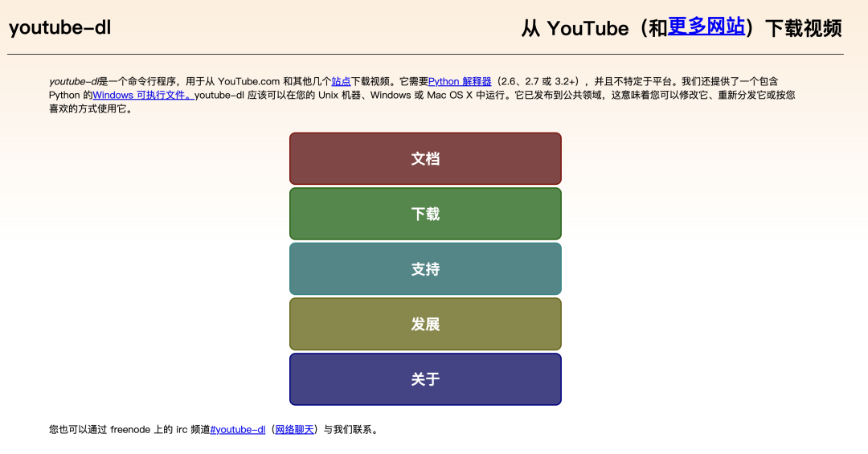Open the Windows 可执行文件 link
The image size is (868, 454).
click(x=143, y=96)
